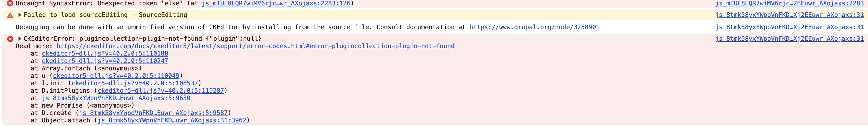Open the drupal.org/node/3258901 documentation link

pos(534,27)
